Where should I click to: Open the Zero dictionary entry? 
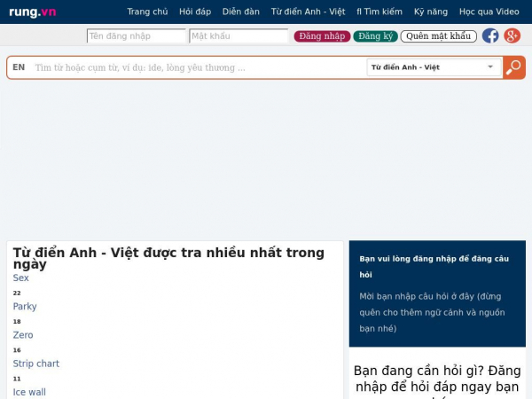pos(23,335)
